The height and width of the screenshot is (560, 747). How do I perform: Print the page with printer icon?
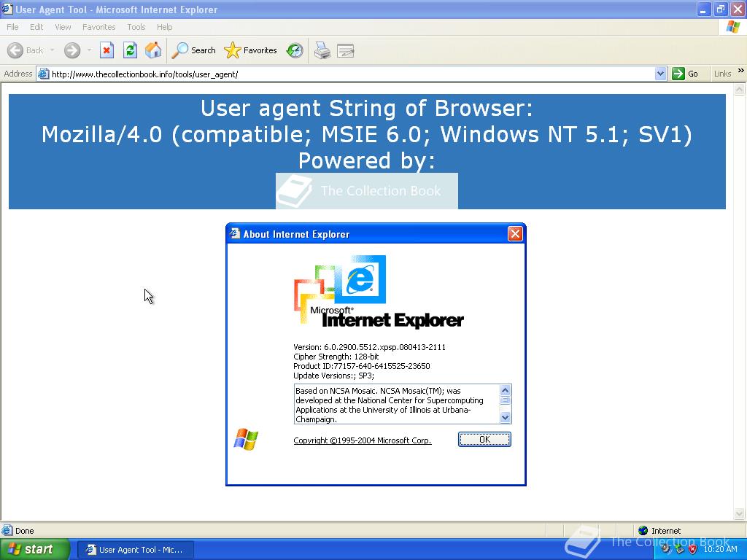coord(322,50)
